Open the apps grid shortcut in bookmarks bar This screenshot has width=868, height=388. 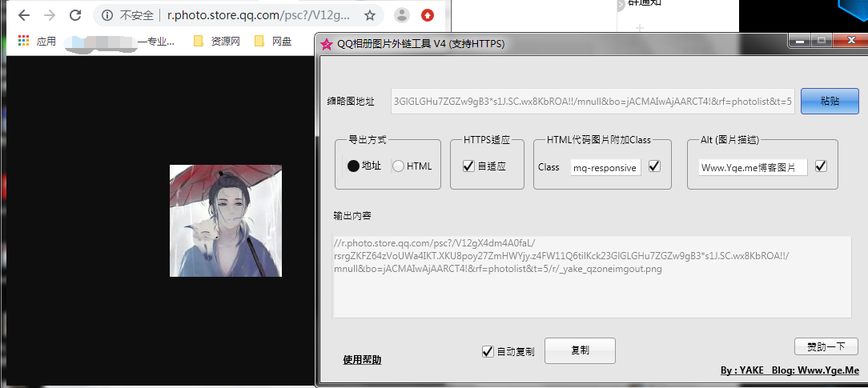[x=23, y=41]
